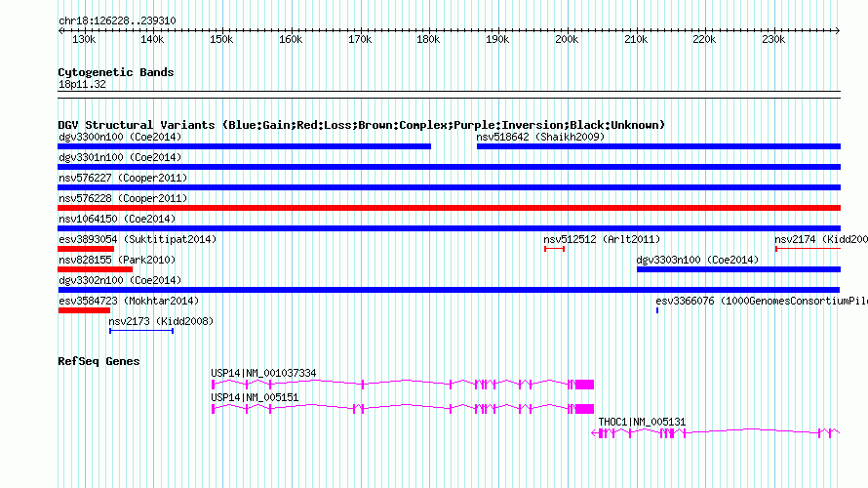Click the blue gain bar for nsv1064150
The height and width of the screenshot is (488, 868).
coord(449,228)
